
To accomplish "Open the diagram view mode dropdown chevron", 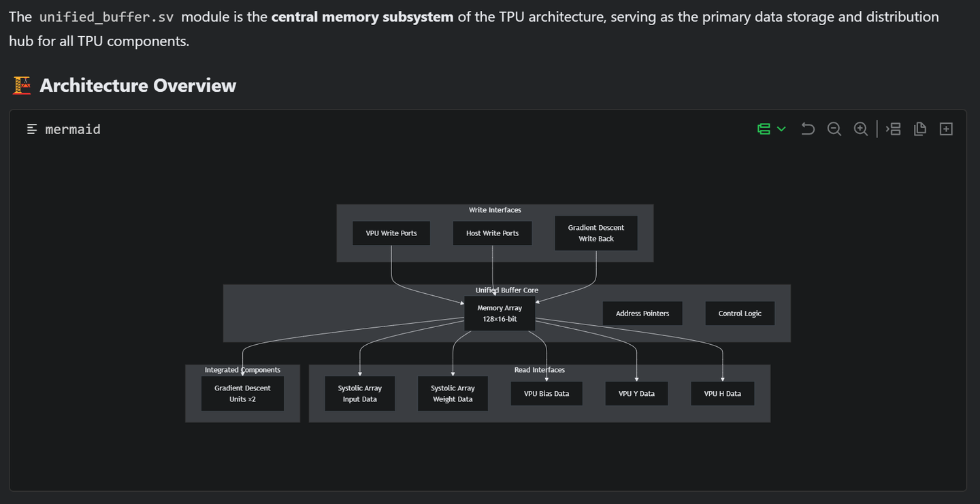I will click(781, 129).
